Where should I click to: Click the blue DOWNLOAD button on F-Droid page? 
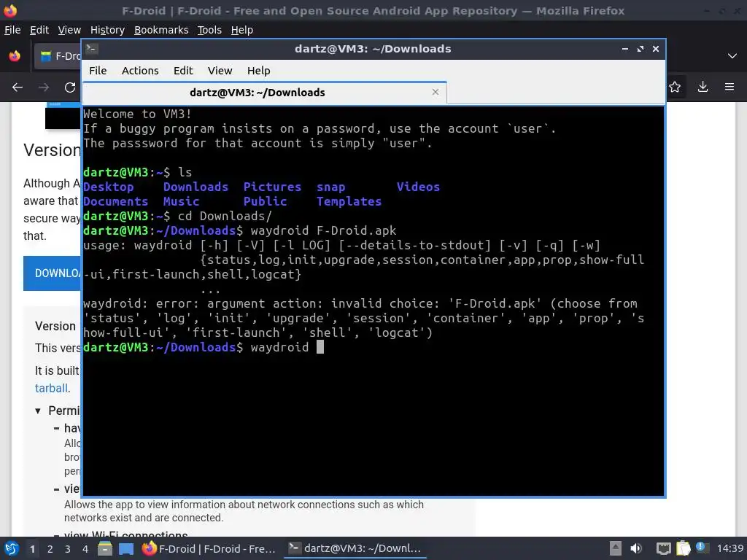53,273
